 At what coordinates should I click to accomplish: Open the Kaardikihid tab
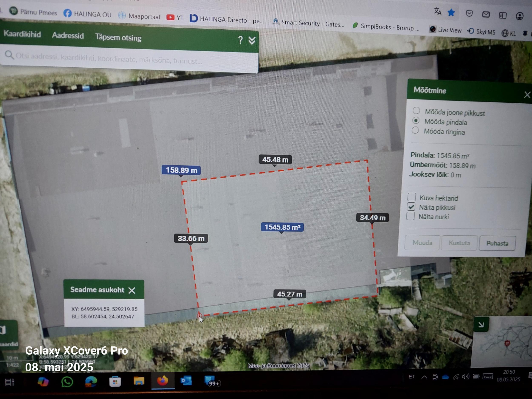pyautogui.click(x=22, y=34)
